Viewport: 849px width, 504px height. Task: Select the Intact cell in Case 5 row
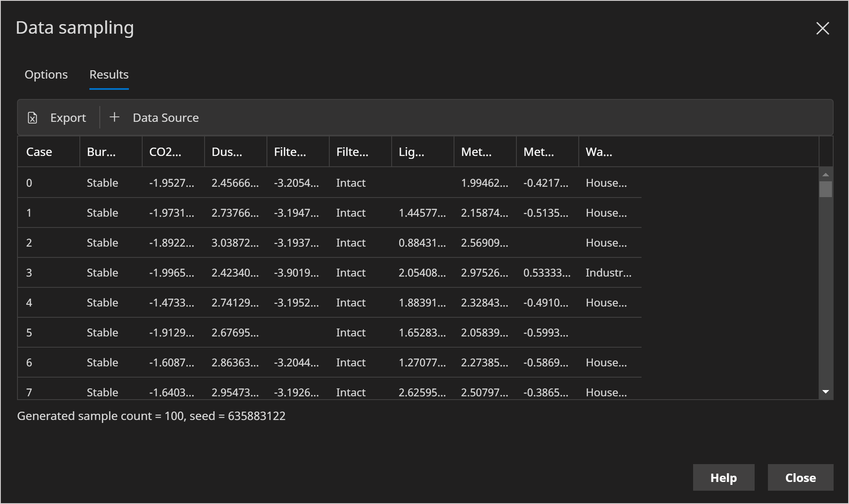click(x=350, y=332)
